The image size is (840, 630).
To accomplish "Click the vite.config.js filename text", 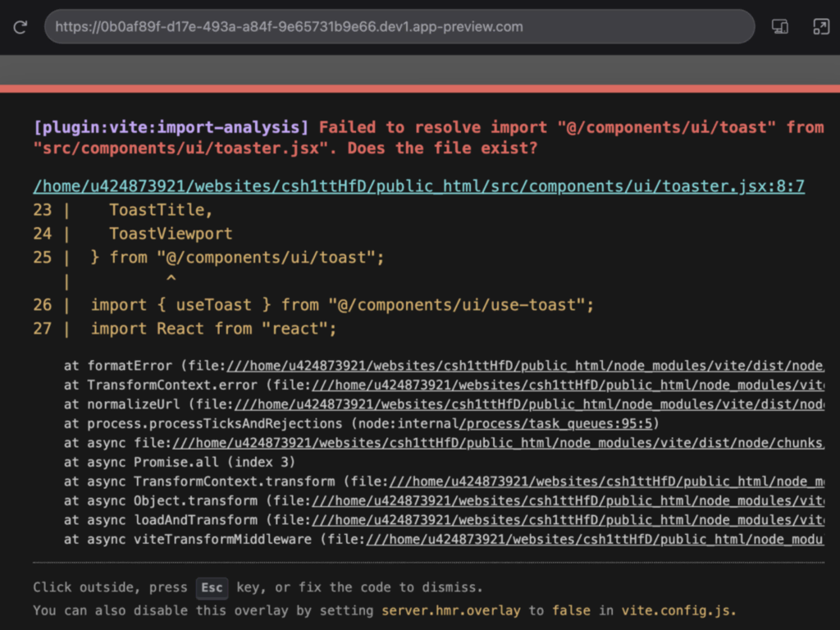I will pos(678,611).
